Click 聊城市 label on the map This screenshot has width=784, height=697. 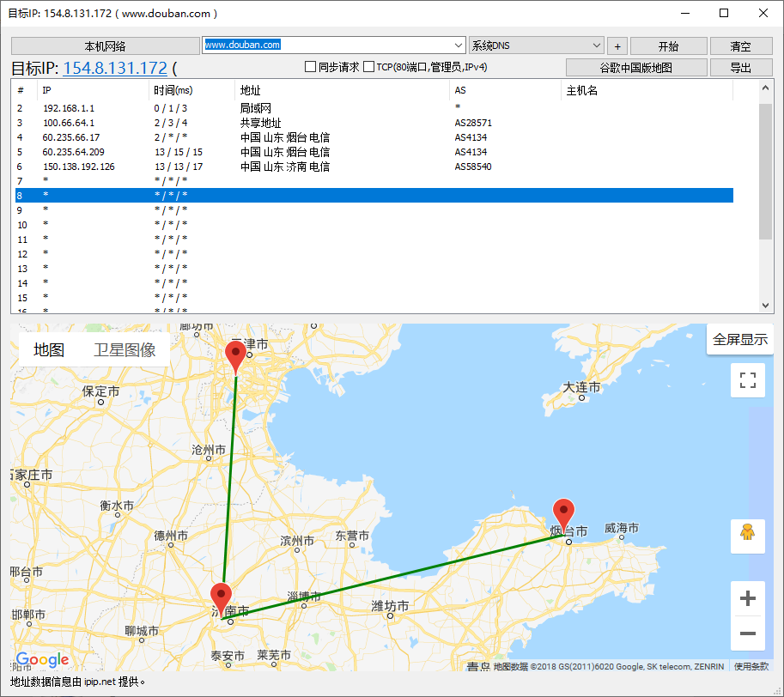142,631
